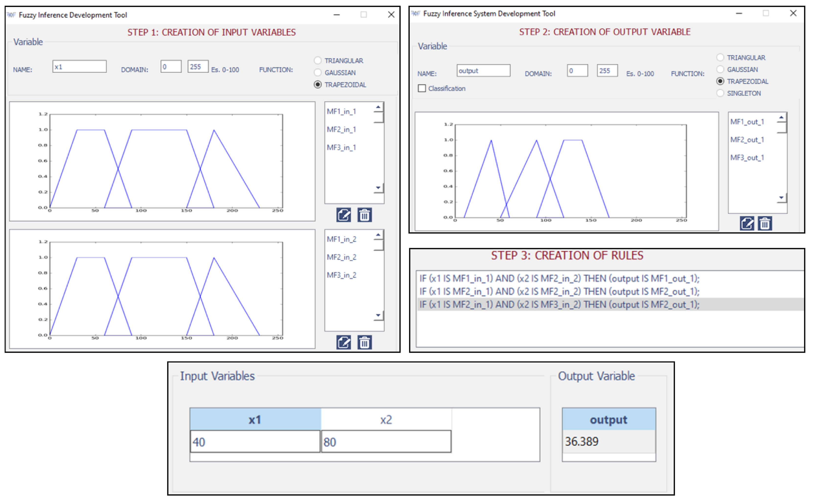Screen dimensions: 814x504
Task: Enable the Classification checkbox
Action: click(x=422, y=88)
